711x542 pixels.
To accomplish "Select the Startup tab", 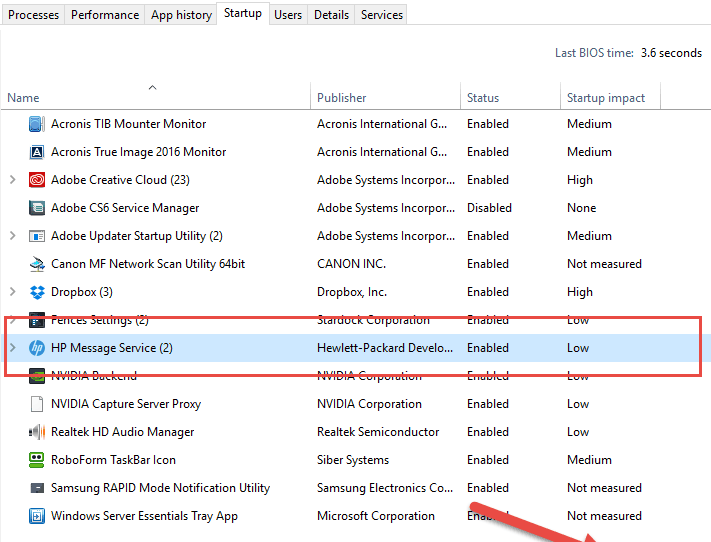I will click(243, 13).
